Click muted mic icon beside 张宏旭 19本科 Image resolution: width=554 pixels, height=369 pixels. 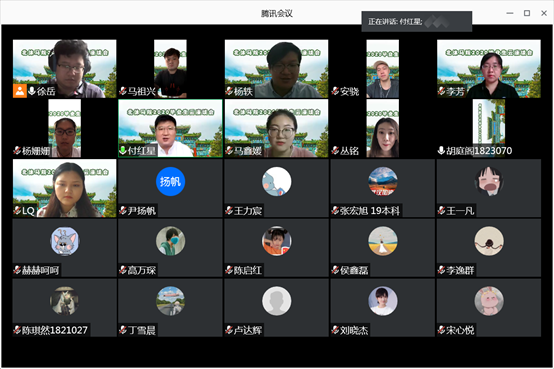pyautogui.click(x=335, y=211)
